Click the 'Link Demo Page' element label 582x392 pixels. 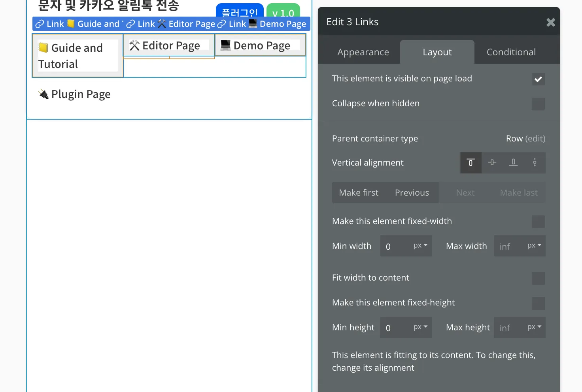tap(262, 24)
